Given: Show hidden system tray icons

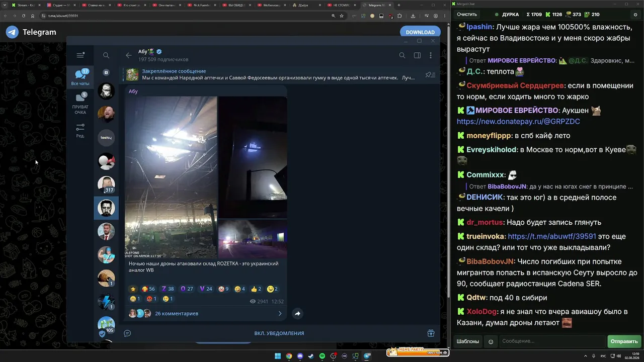Looking at the screenshot, I should click(x=586, y=356).
